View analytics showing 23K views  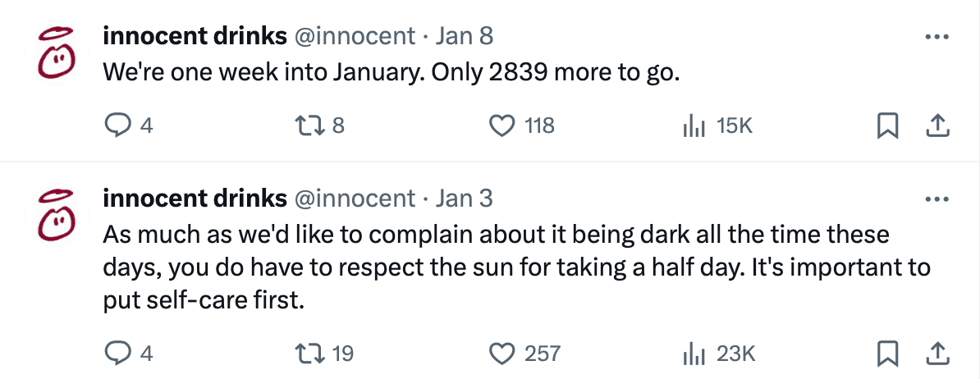pyautogui.click(x=694, y=354)
